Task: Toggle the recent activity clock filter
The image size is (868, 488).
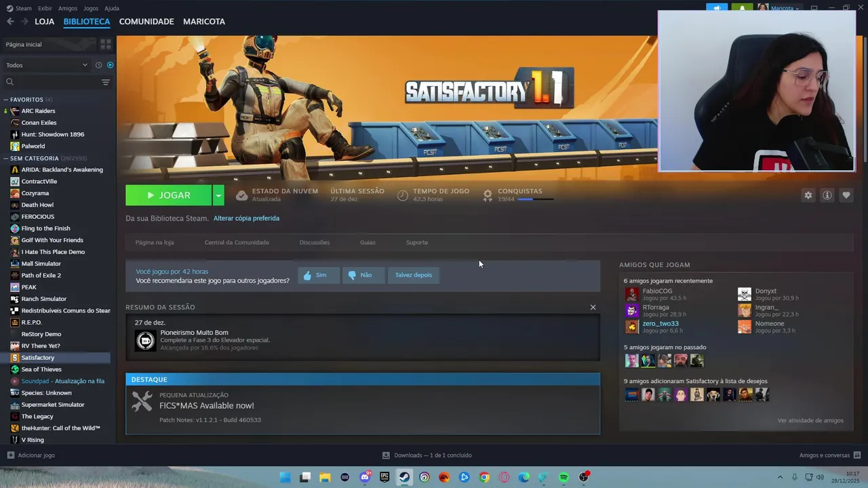Action: (98, 65)
